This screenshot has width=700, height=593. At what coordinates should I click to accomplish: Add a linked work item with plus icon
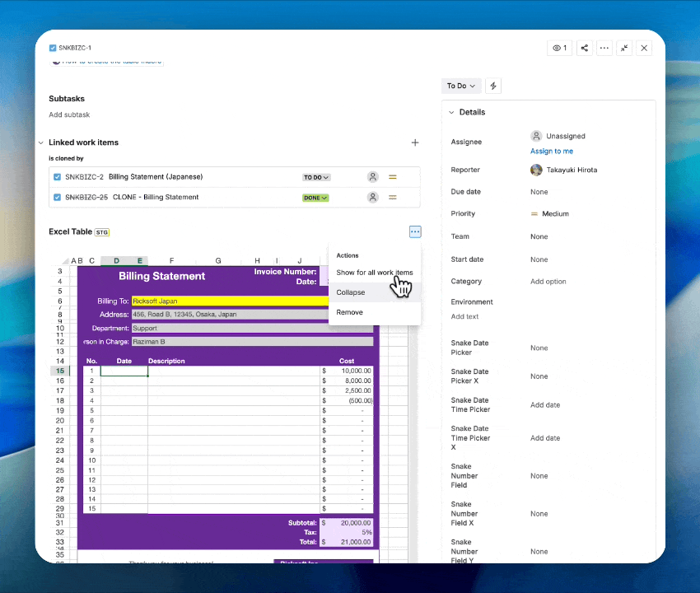pyautogui.click(x=415, y=142)
